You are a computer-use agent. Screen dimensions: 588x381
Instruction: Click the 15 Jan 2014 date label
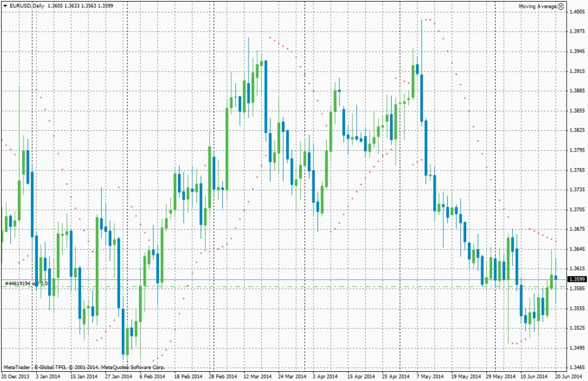coord(84,376)
